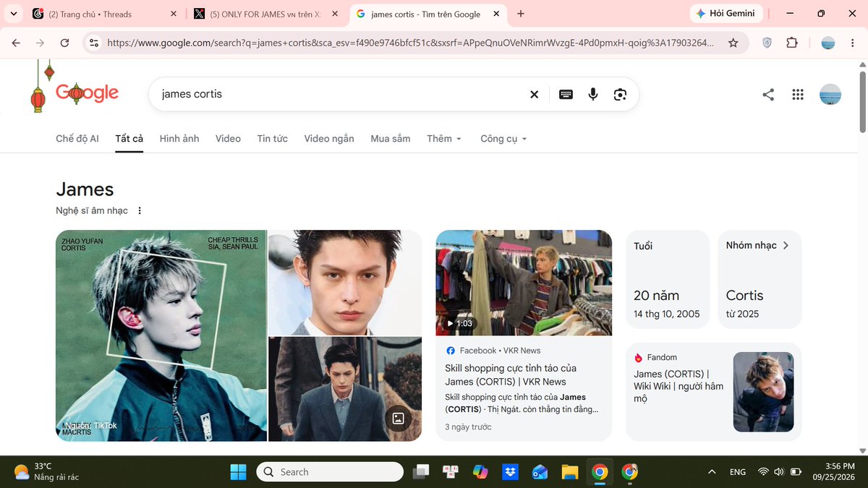Open the large James TikTok photo thumbnail
868x488 pixels.
point(161,335)
